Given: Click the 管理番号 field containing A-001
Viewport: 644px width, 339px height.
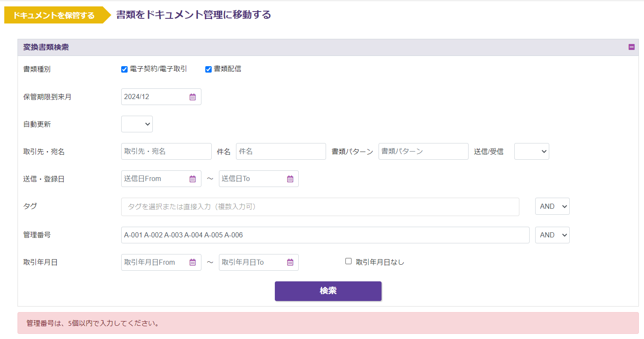Looking at the screenshot, I should pos(325,235).
